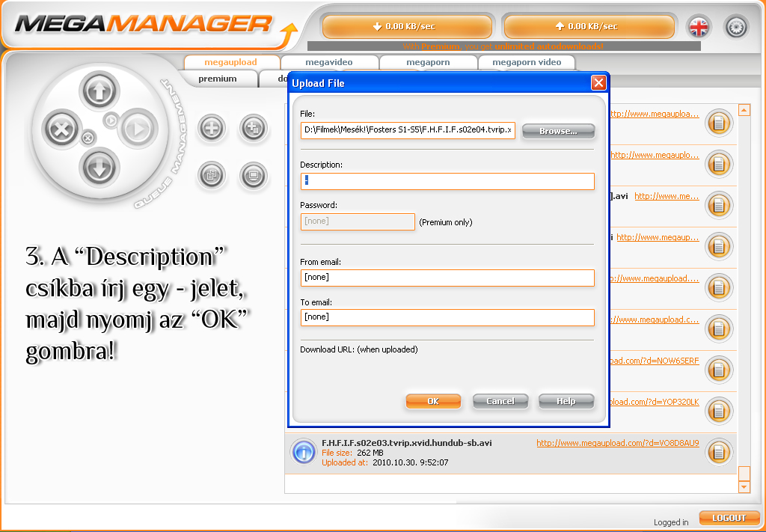Click the large cancel X queue button

click(x=61, y=129)
